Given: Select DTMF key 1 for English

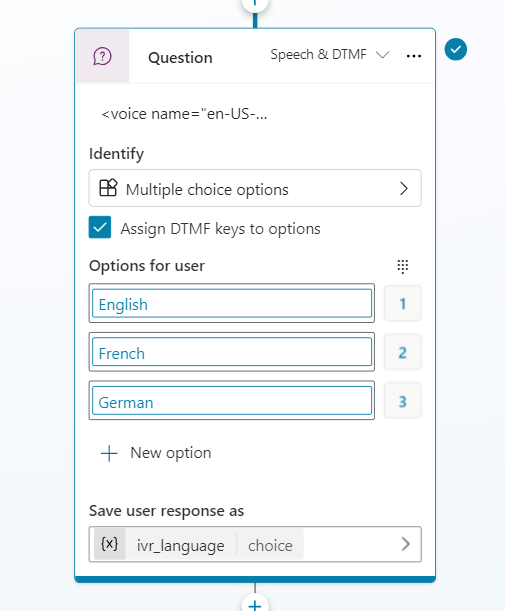Looking at the screenshot, I should click(x=403, y=304).
